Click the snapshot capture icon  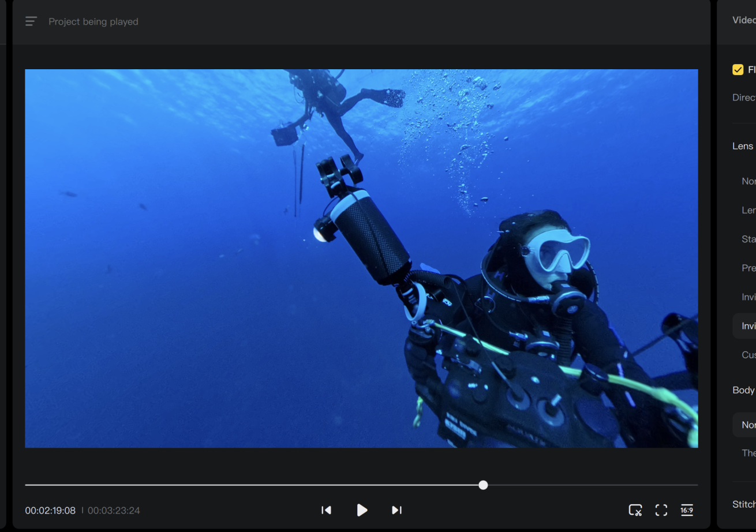pyautogui.click(x=635, y=510)
